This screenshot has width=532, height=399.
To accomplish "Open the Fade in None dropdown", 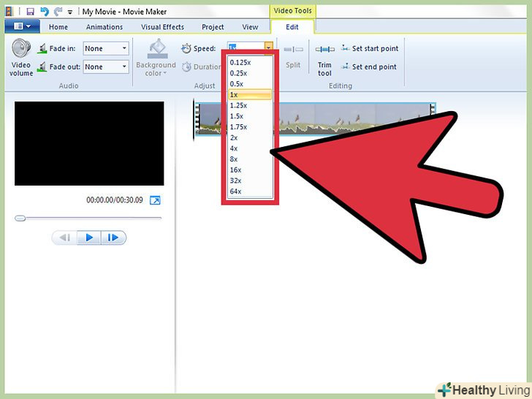I will [x=106, y=48].
